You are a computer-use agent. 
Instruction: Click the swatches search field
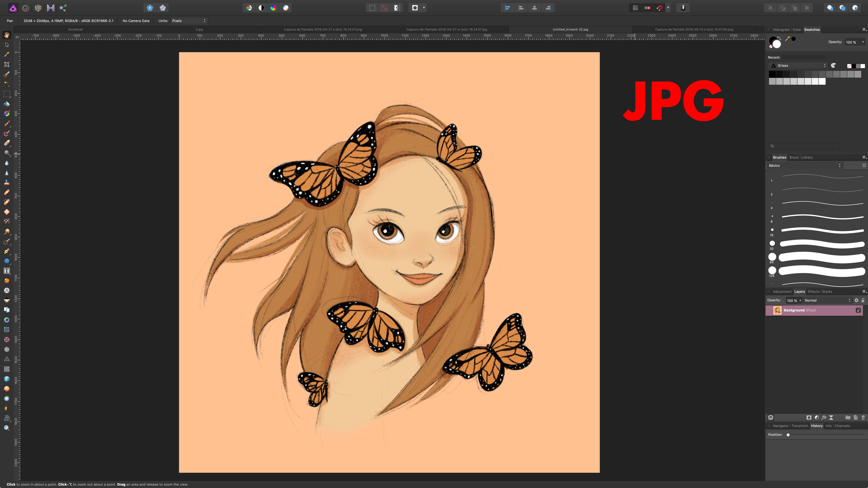pos(804,146)
